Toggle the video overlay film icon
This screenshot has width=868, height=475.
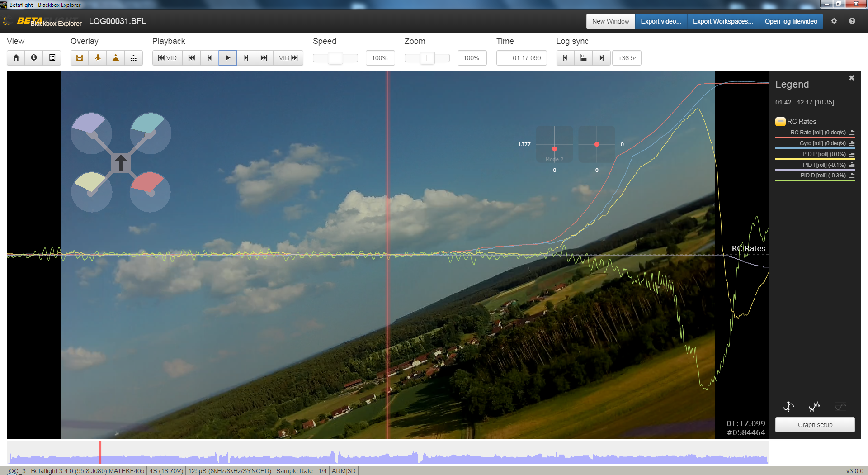pos(79,57)
